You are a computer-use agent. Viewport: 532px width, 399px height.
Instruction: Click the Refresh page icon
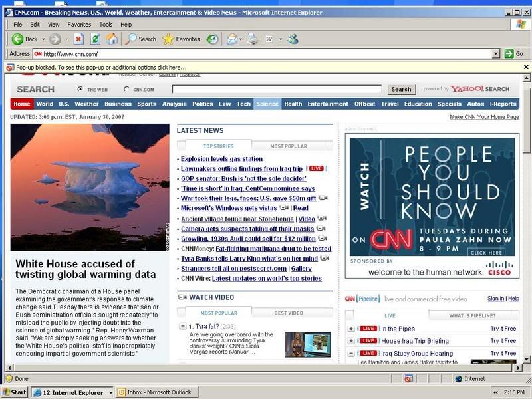95,39
